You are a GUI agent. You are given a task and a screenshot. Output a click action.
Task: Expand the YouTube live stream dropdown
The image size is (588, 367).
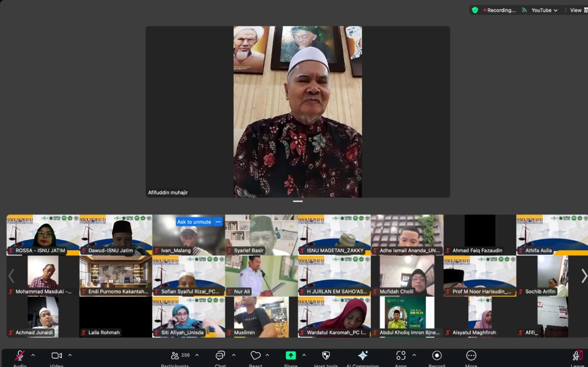coord(544,10)
